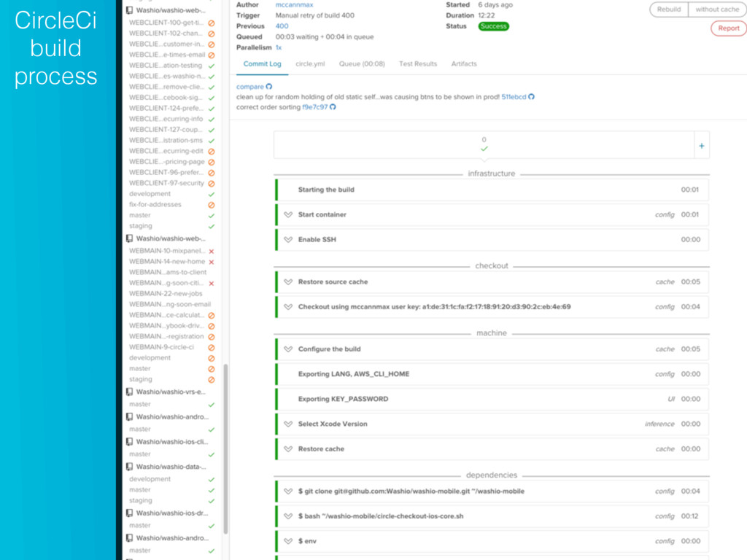Screen dimensions: 747x560
Task: Open commit 511ebcd link
Action: pos(514,97)
